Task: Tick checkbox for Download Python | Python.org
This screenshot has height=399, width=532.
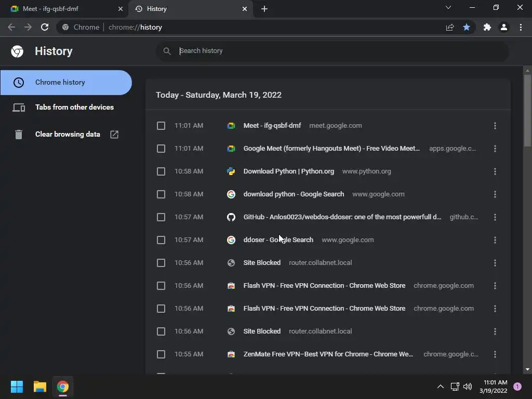Action: pos(161,171)
